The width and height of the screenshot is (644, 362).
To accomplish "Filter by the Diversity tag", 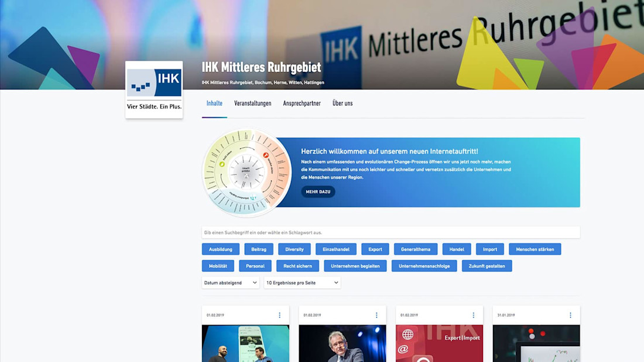I will pyautogui.click(x=294, y=249).
